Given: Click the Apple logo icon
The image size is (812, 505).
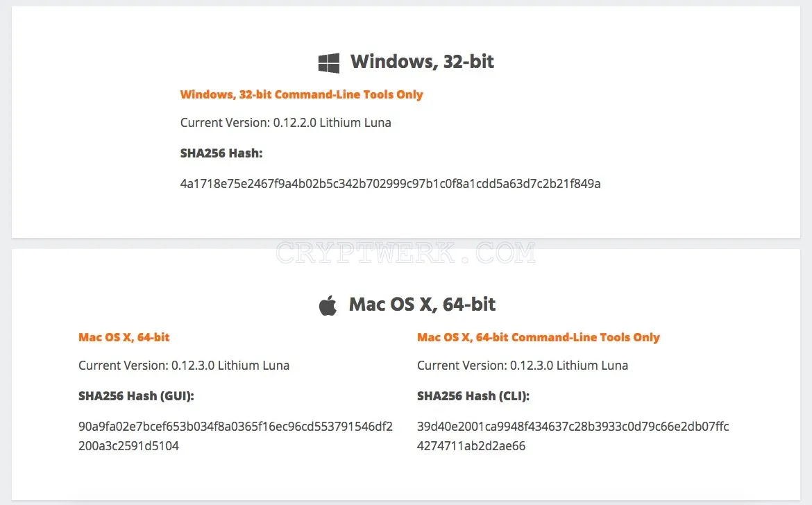Looking at the screenshot, I should [x=328, y=305].
